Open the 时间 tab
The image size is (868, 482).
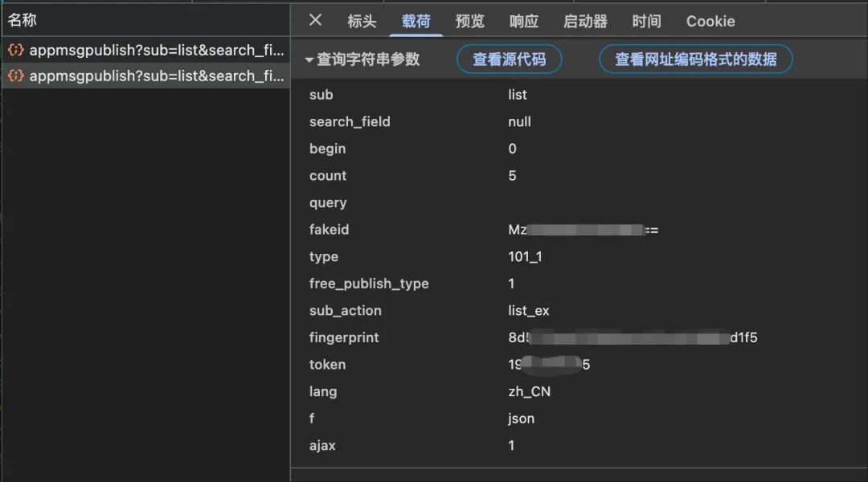pos(646,22)
